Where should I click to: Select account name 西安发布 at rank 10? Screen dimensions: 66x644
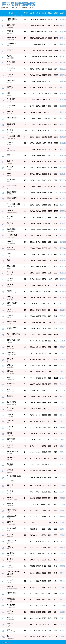10,74
